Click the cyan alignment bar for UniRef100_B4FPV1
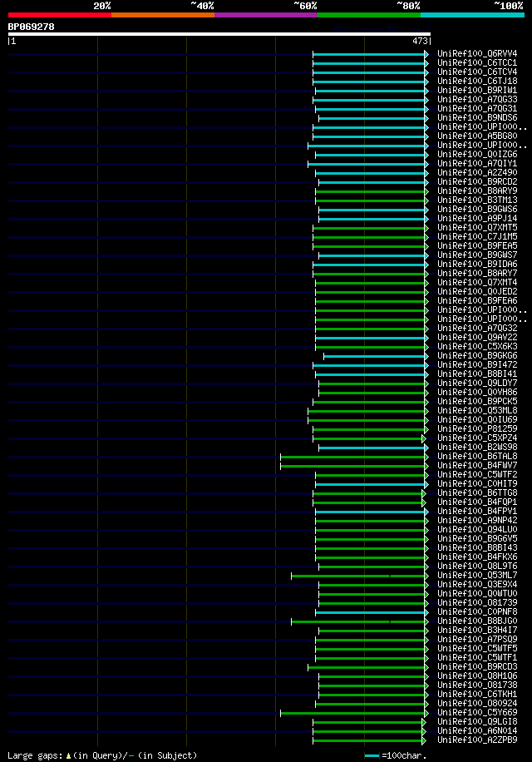The image size is (532, 762). [x=371, y=512]
